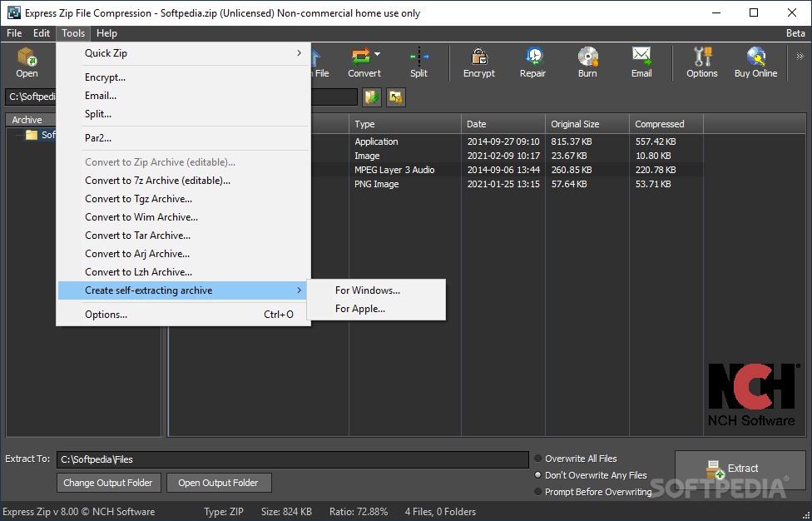Click the Express Zip title bar icon
This screenshot has width=812, height=521.
pos(14,13)
